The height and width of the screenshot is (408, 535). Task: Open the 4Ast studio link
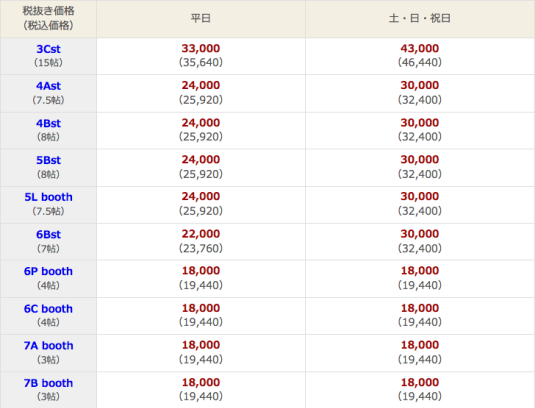48,86
